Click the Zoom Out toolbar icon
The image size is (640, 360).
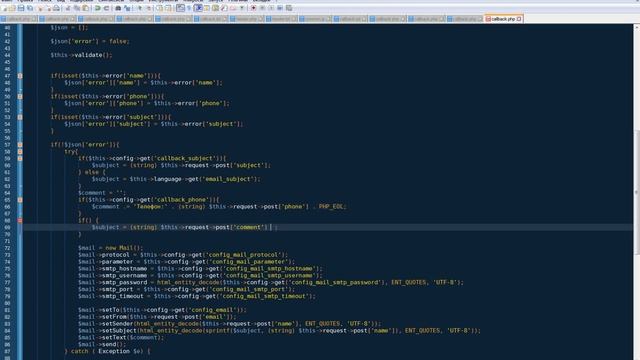149,8
